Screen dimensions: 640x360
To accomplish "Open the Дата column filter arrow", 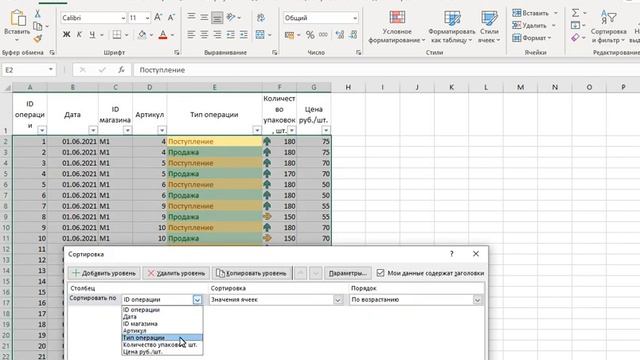I will coord(93,130).
